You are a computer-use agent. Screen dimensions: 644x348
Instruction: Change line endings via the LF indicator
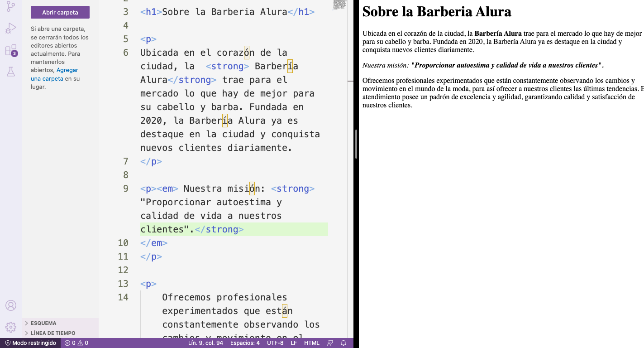click(294, 343)
